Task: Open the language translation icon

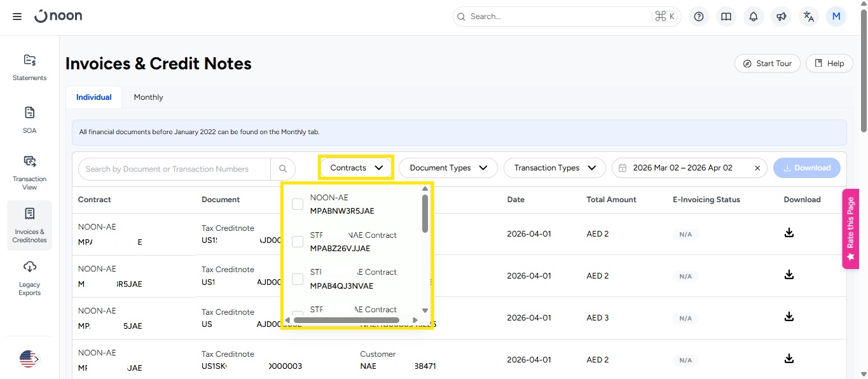Action: coord(808,17)
